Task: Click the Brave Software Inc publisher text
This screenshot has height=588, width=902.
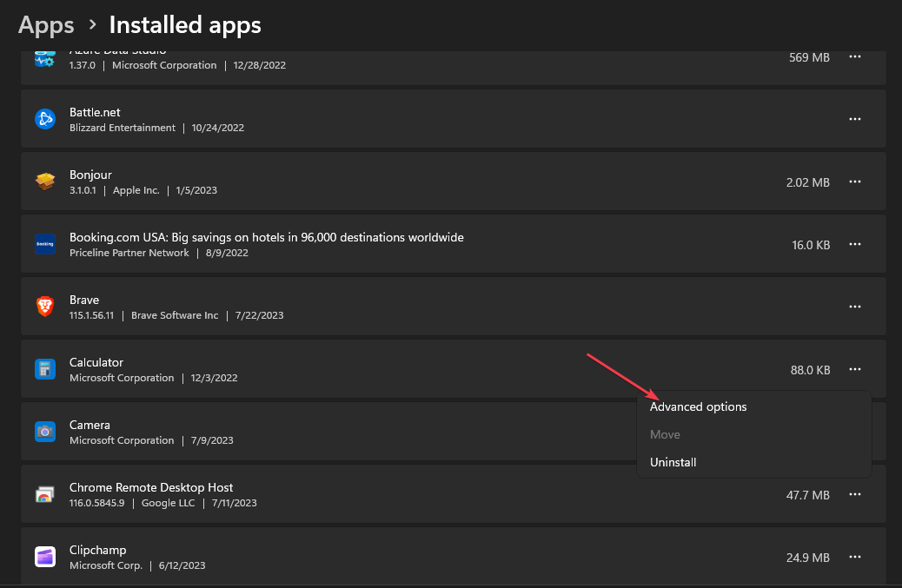Action: tap(175, 315)
